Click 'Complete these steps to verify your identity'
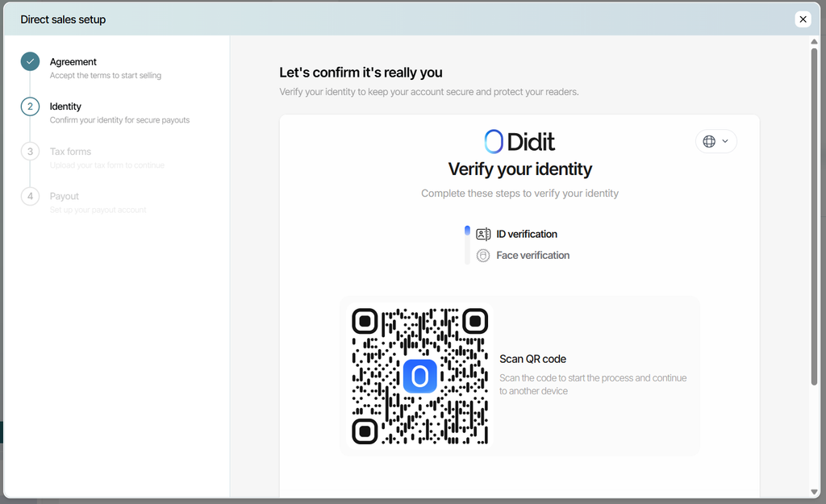This screenshot has width=826, height=504. 519,194
